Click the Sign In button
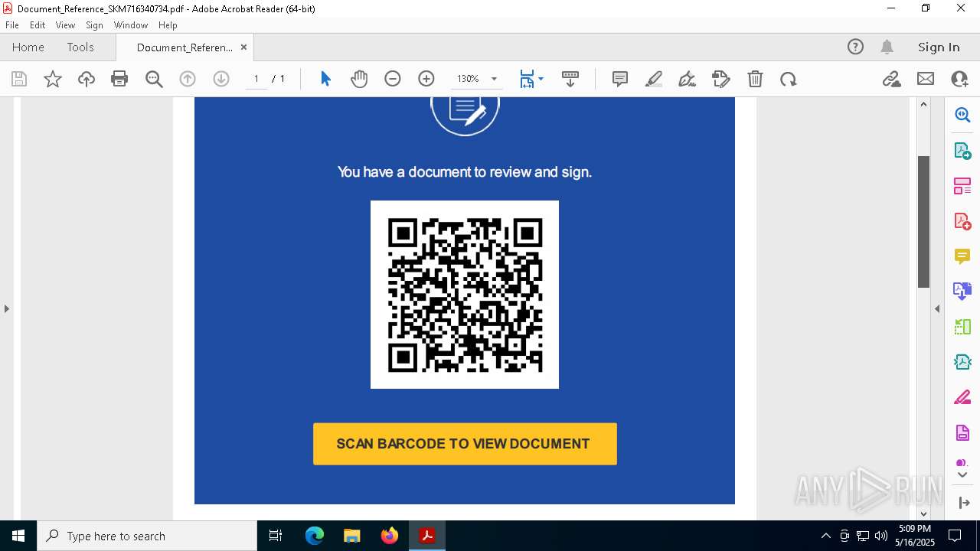 [939, 47]
